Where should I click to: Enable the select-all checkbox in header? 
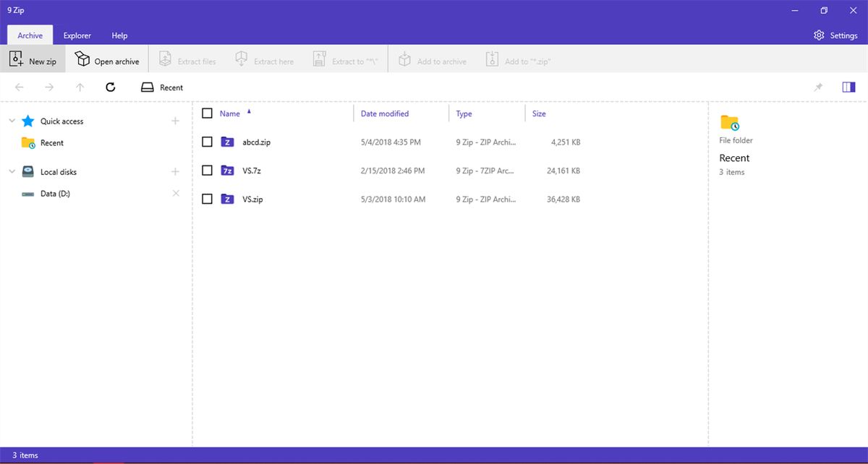[x=207, y=113]
